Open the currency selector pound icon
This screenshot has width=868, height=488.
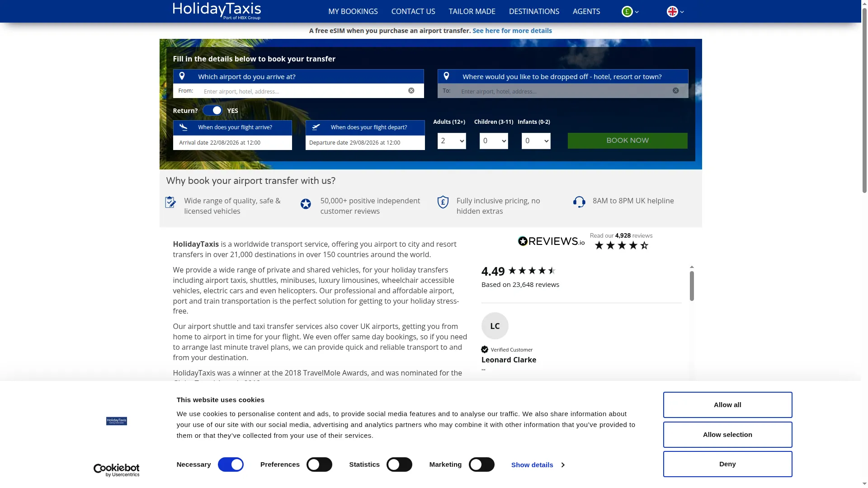click(627, 12)
